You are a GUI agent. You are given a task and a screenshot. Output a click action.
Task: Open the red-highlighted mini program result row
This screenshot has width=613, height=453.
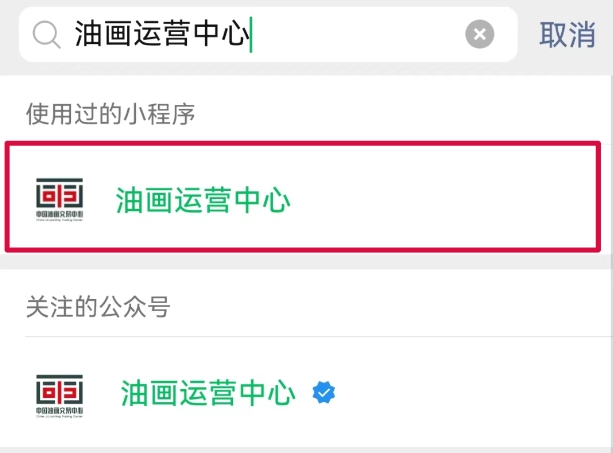(x=303, y=197)
